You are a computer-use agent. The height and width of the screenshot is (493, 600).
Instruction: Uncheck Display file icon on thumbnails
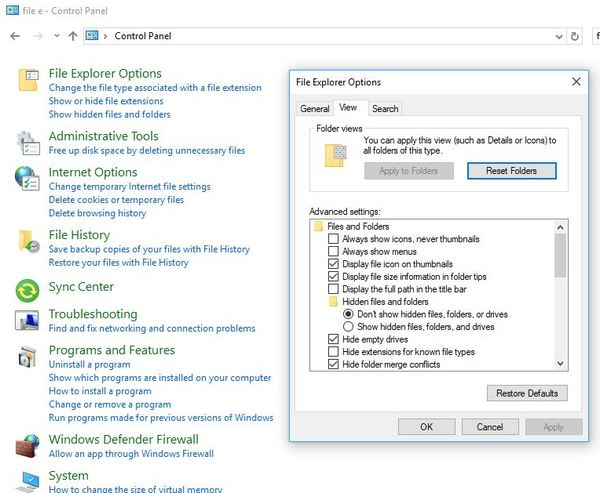click(x=333, y=264)
